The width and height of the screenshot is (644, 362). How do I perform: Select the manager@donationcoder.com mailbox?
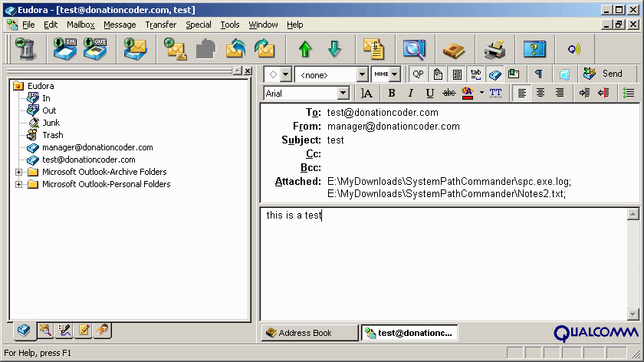pyautogui.click(x=97, y=147)
